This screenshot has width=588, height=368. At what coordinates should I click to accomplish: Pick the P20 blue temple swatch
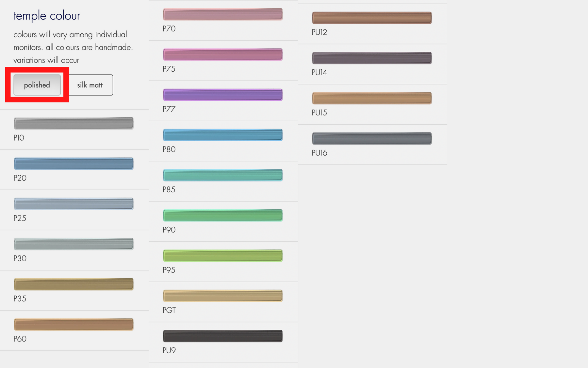tap(73, 164)
